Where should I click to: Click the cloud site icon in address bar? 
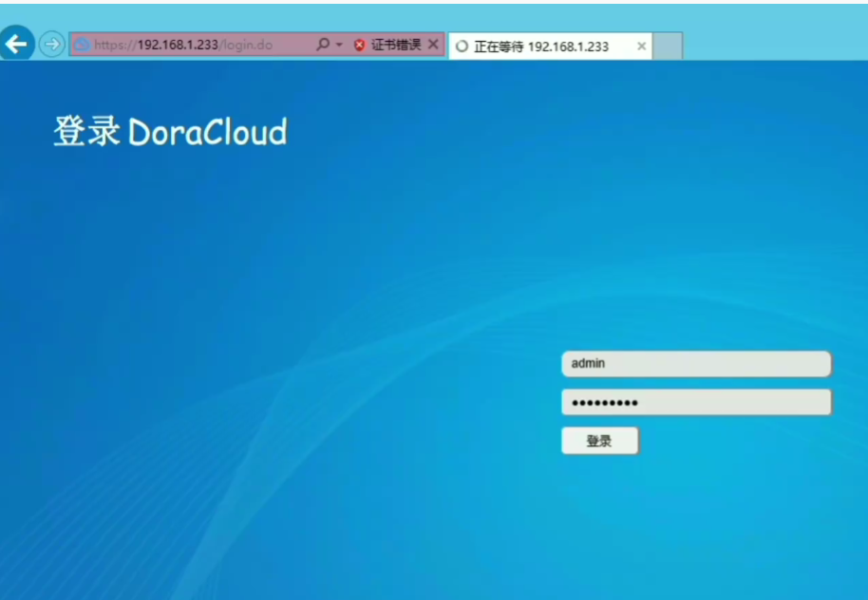tap(83, 45)
